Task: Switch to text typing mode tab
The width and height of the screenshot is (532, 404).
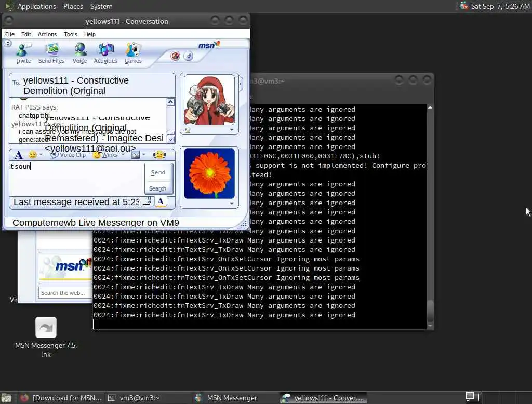Action: click(161, 201)
